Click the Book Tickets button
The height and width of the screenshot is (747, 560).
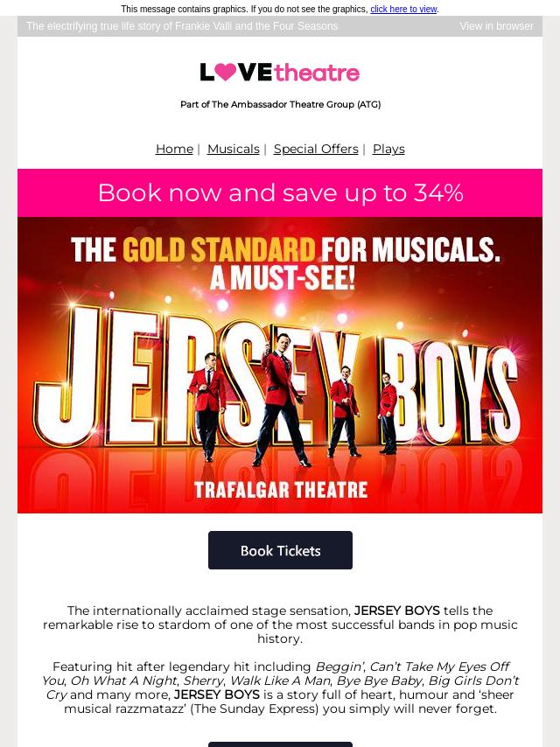point(280,550)
